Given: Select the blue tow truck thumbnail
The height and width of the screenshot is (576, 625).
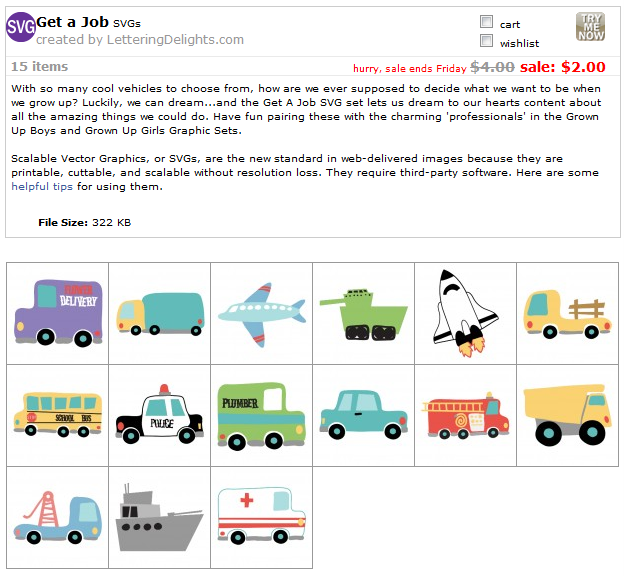Looking at the screenshot, I should pyautogui.click(x=58, y=517).
